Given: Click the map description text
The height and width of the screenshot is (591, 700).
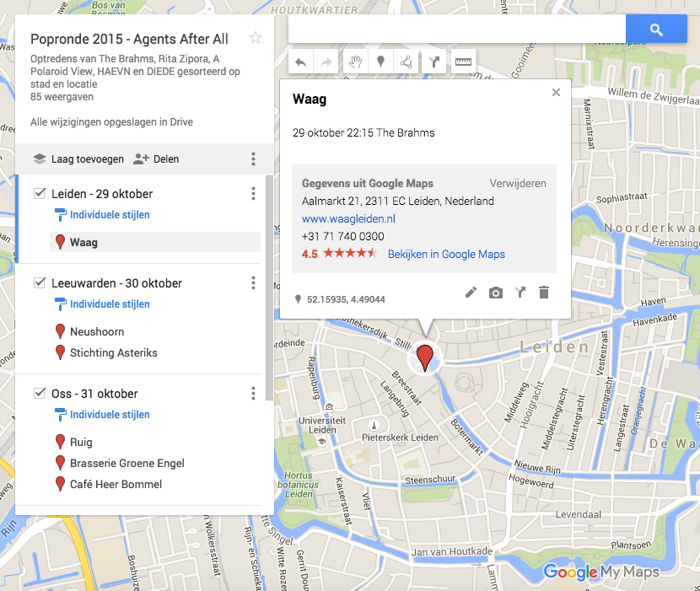Looking at the screenshot, I should coord(135,72).
